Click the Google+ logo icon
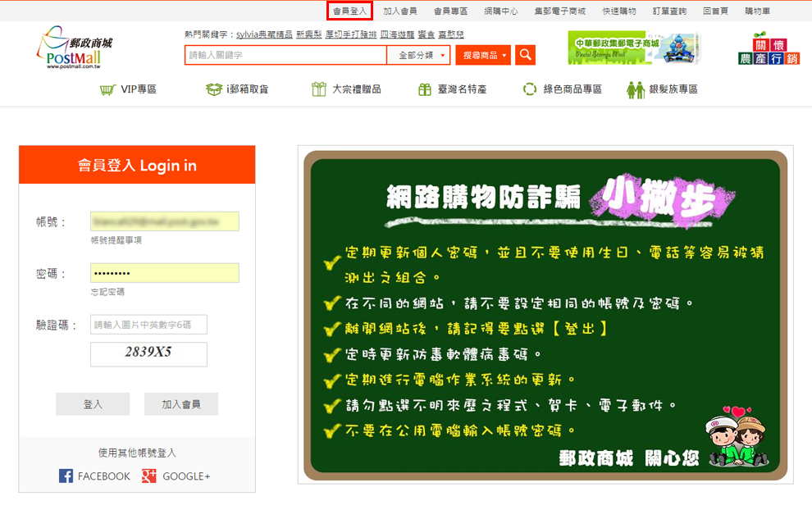812x510 pixels. point(148,476)
